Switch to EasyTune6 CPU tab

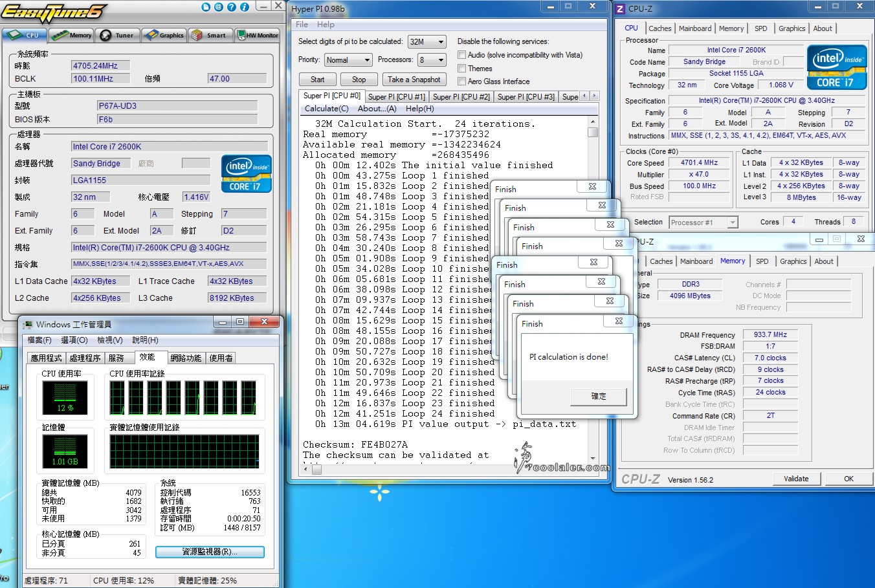click(x=25, y=35)
